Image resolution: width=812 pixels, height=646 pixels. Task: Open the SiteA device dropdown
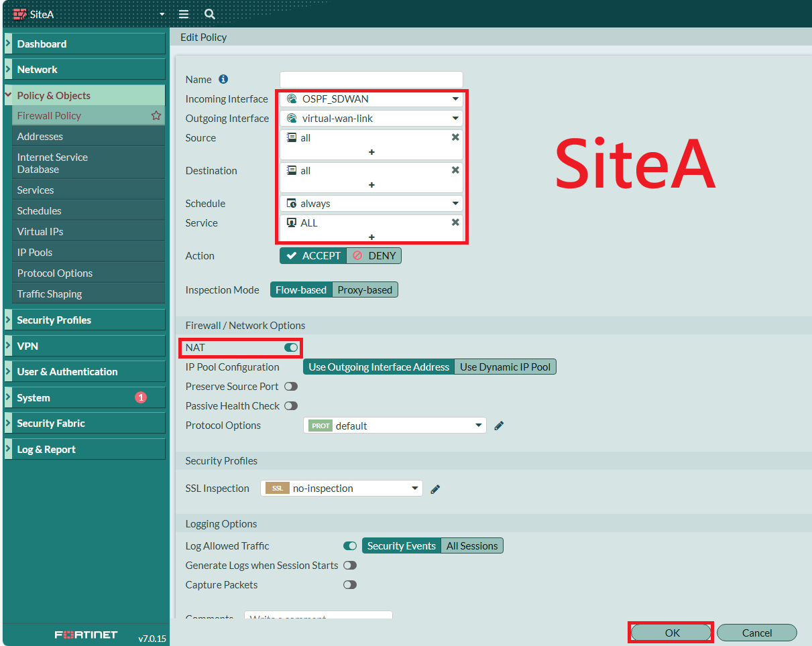[x=89, y=14]
